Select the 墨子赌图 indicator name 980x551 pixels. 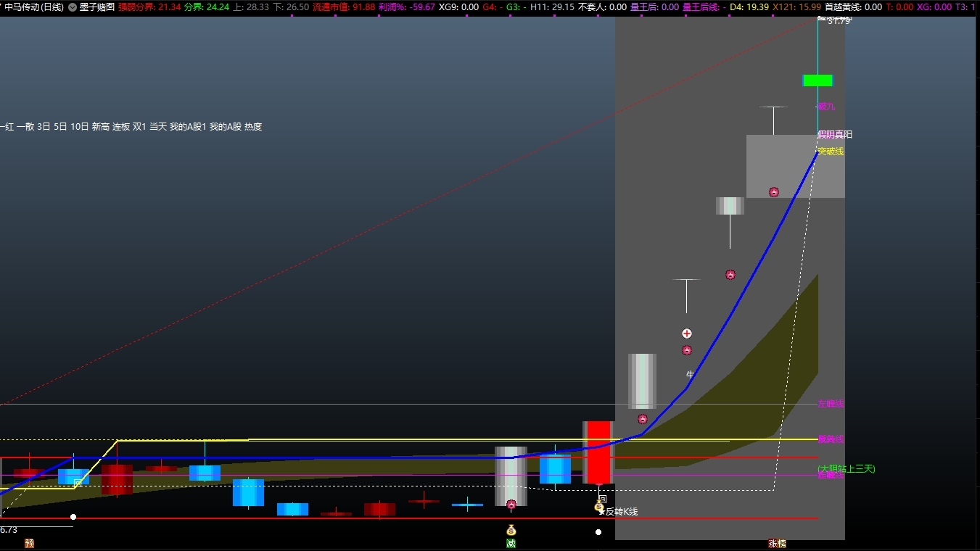97,7
